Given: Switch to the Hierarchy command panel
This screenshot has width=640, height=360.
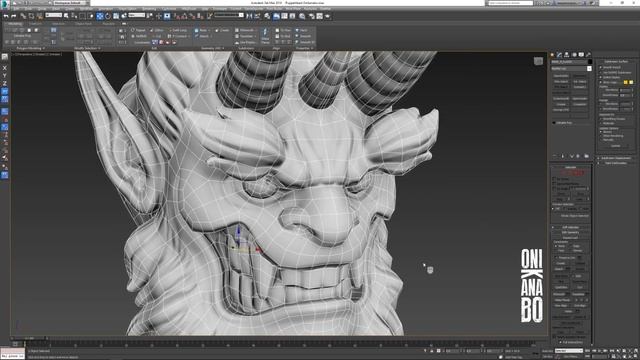Looking at the screenshot, I should [567, 54].
